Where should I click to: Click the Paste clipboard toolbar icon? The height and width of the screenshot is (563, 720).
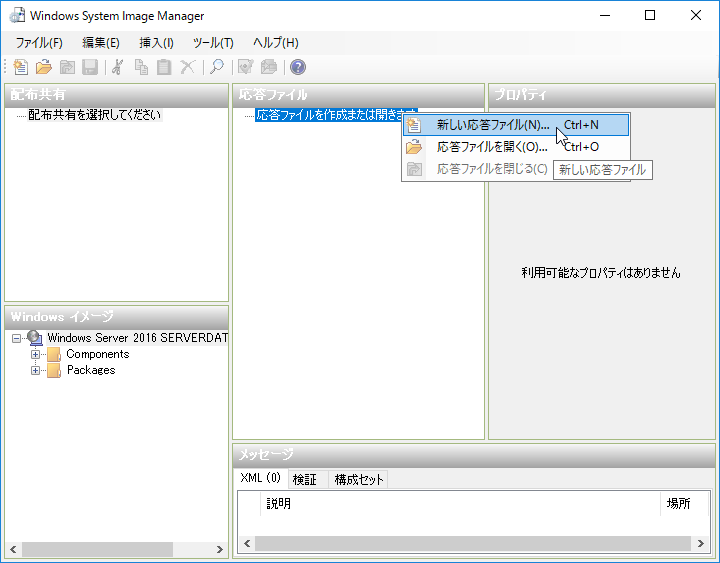[164, 67]
